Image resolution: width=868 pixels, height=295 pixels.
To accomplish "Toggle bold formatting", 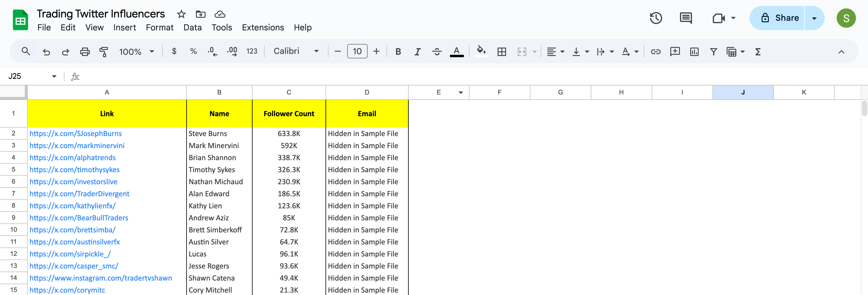I will [398, 51].
